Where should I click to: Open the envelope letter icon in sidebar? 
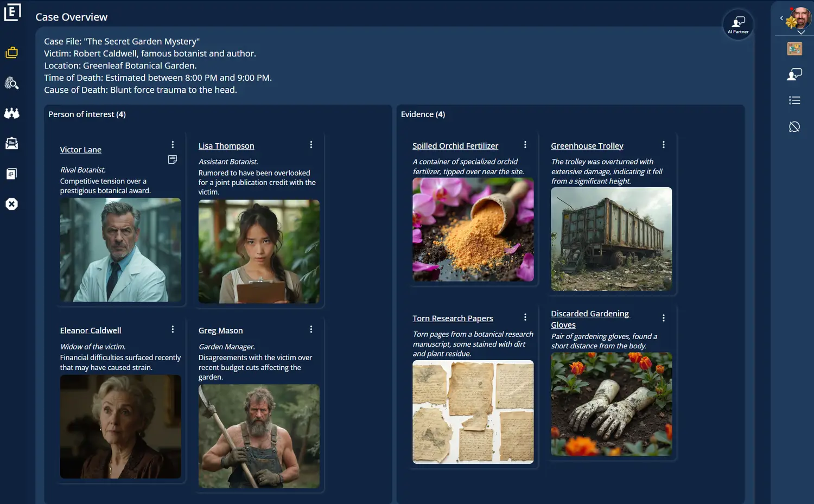pos(11,143)
